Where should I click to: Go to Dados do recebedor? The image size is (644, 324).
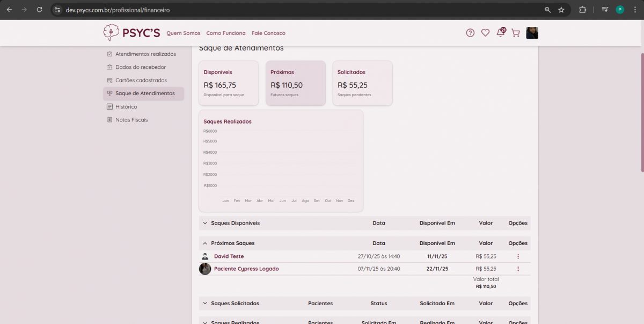point(140,67)
